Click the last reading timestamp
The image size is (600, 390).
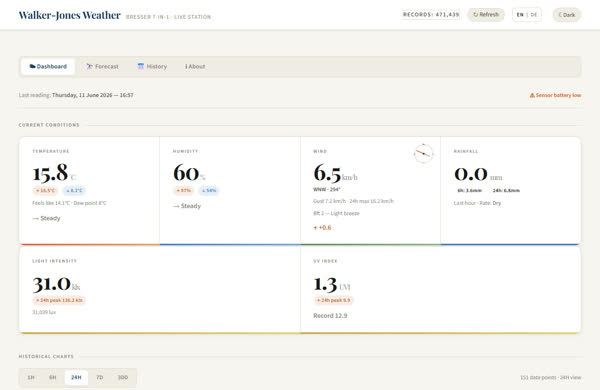pos(93,95)
